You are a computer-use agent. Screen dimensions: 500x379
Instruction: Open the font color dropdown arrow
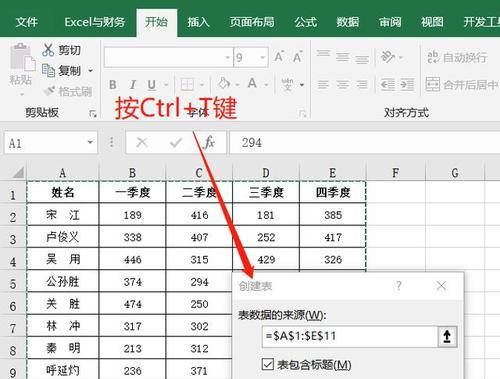click(x=266, y=85)
